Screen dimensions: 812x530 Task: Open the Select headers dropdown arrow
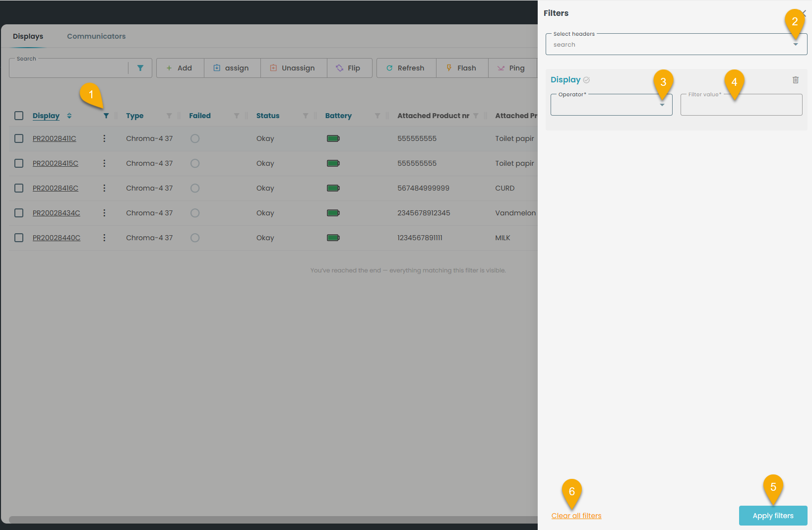pos(796,45)
